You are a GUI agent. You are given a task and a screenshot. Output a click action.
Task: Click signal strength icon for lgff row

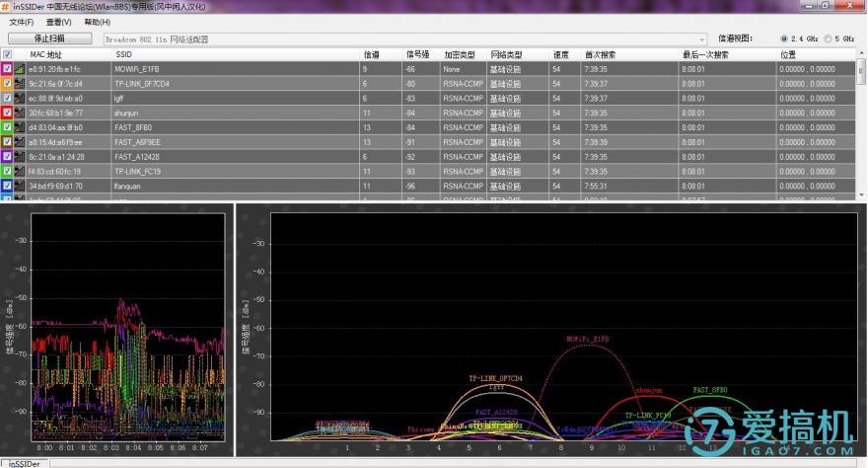pos(20,99)
